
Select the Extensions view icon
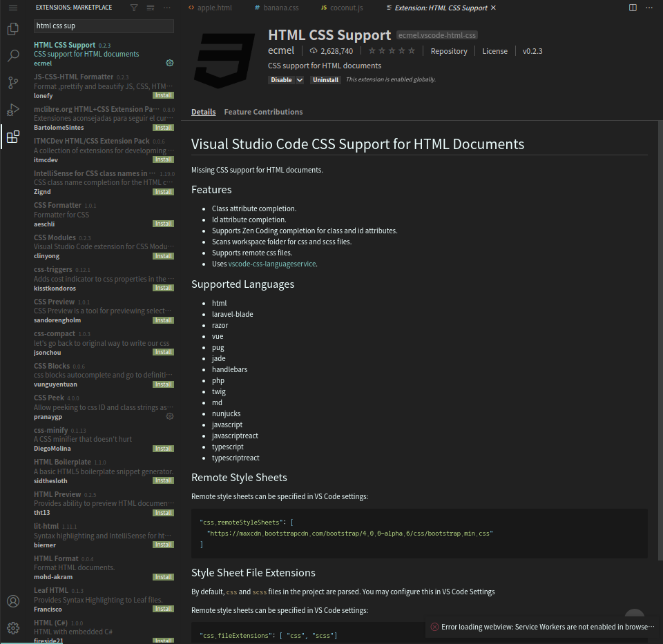[13, 137]
